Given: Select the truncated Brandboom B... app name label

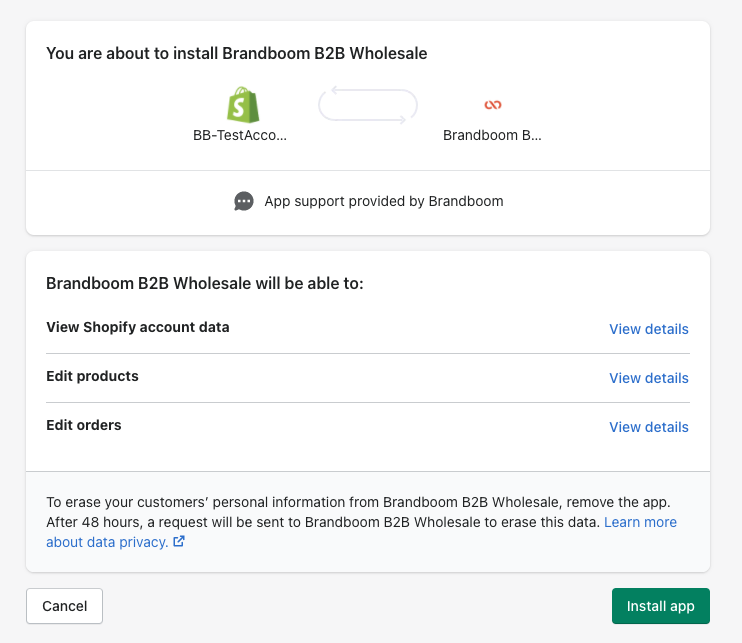Looking at the screenshot, I should pyautogui.click(x=492, y=135).
